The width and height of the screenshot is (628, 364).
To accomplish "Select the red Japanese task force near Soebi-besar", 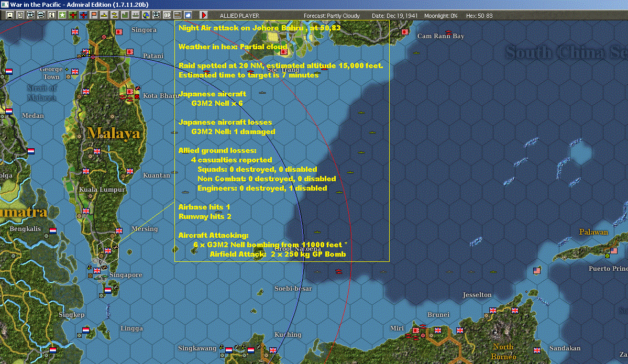I will coord(339,271).
